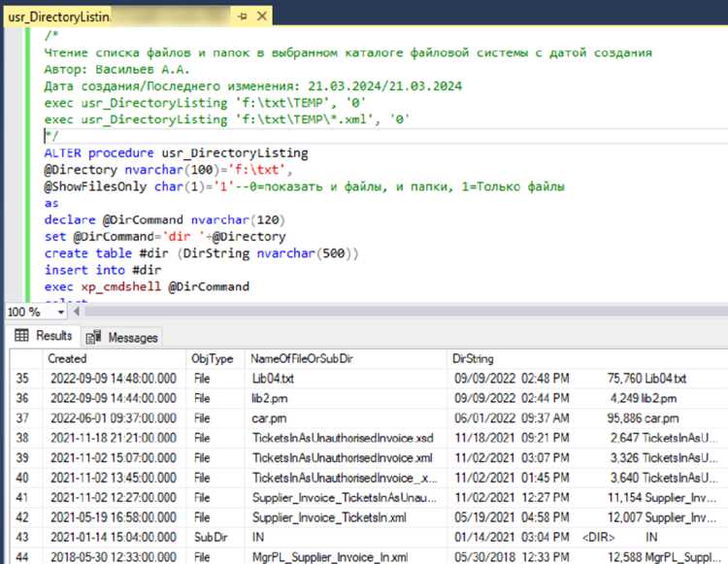Screen dimensions: 728x564
Task: Click the Lib04.txt file name cell
Action: point(276,378)
